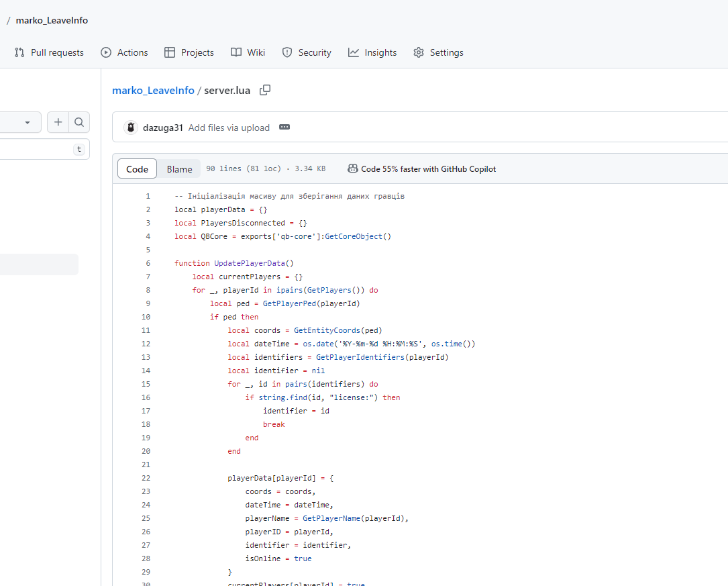728x586 pixels.
Task: Open the branch selector dropdown
Action: coord(20,122)
